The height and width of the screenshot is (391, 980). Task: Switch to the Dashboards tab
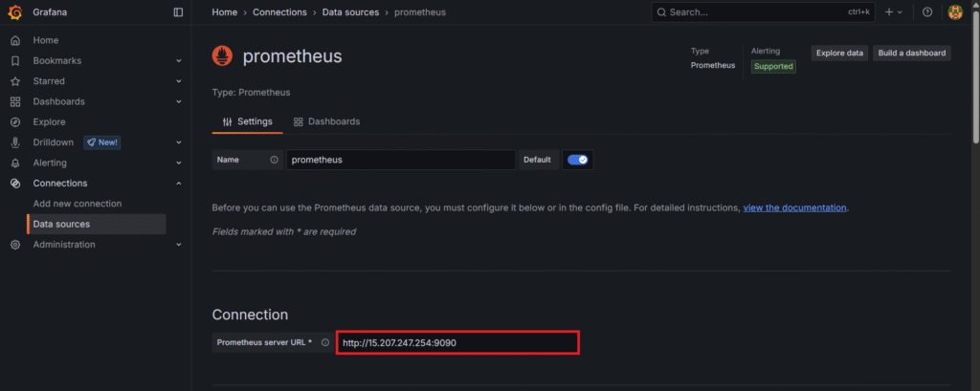point(327,121)
